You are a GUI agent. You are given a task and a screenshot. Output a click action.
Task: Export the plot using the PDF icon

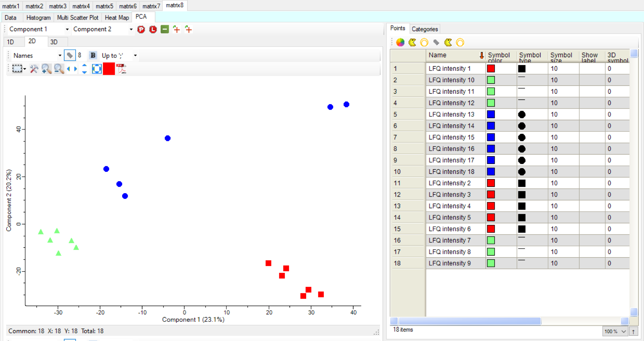[122, 69]
